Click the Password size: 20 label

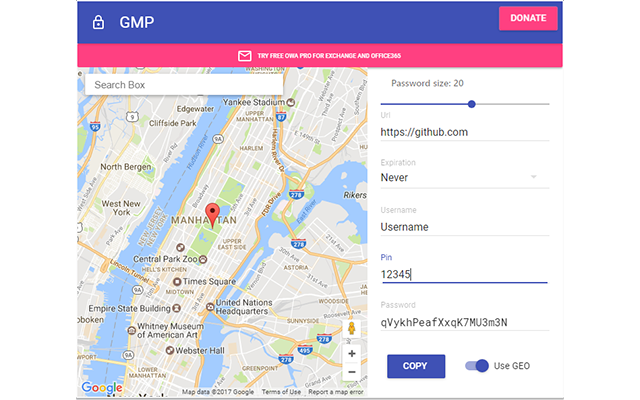coord(427,83)
